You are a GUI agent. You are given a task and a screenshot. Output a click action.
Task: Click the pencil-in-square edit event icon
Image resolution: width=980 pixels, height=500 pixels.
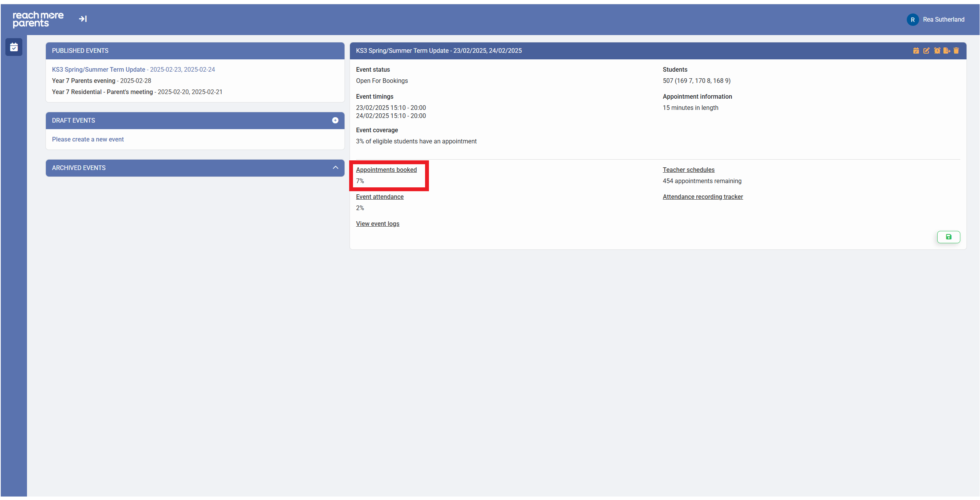[926, 51]
